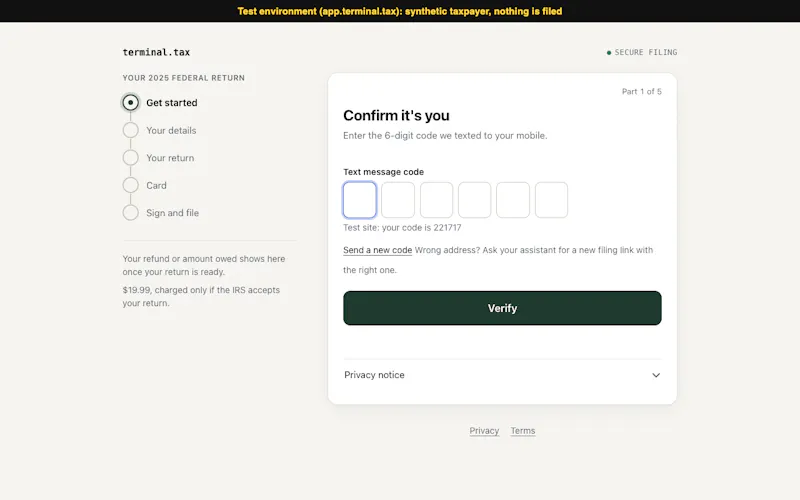
Task: Click the sixth digit box of the code
Action: (x=552, y=200)
